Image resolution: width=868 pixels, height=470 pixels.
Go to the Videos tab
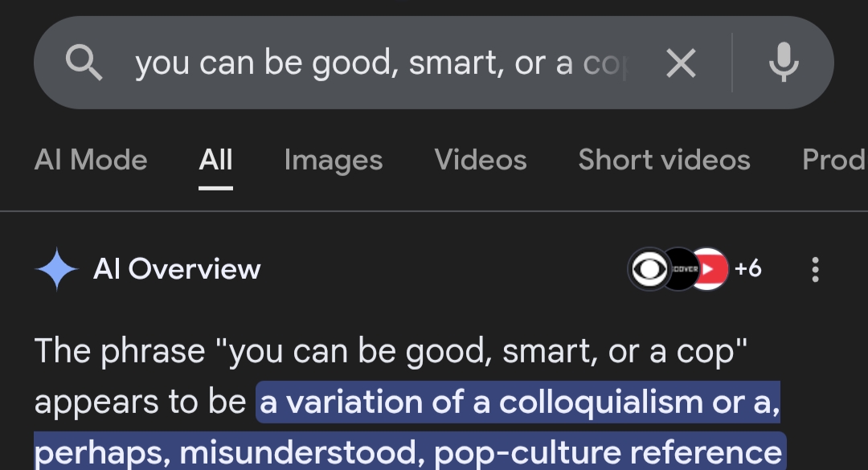480,160
